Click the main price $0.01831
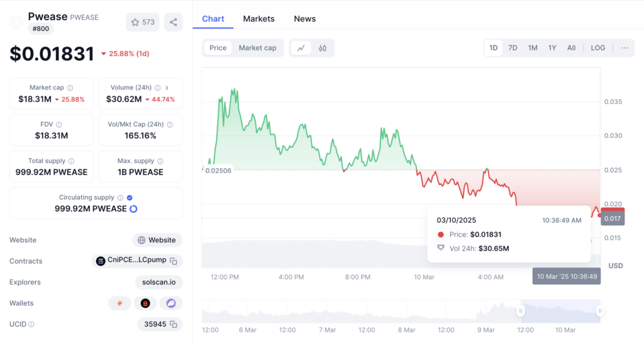The width and height of the screenshot is (644, 343). (x=52, y=54)
